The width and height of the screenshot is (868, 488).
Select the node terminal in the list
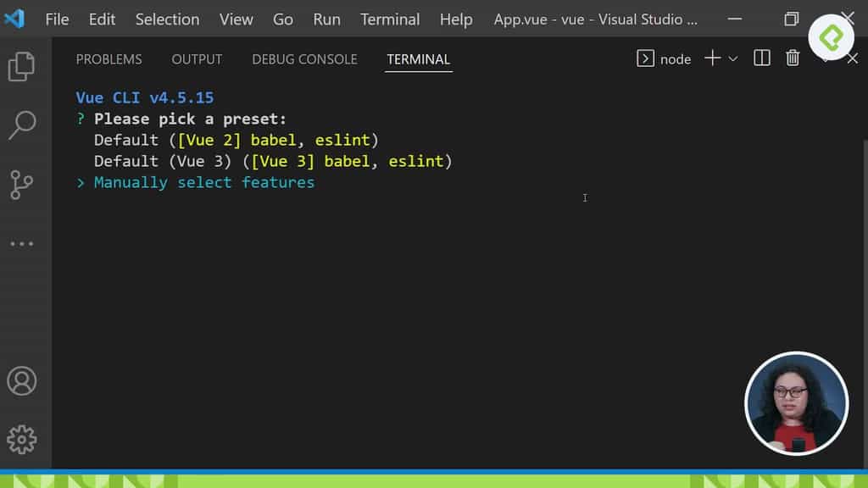(x=668, y=59)
